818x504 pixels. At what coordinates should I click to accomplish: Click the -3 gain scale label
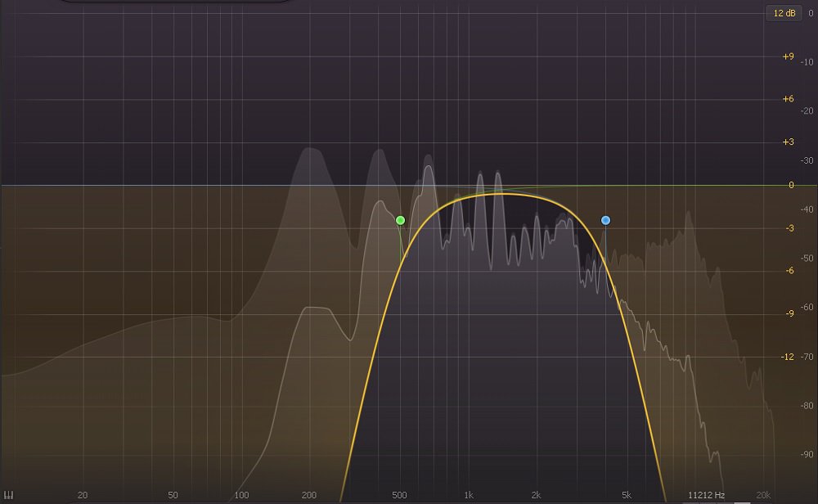tap(788, 228)
